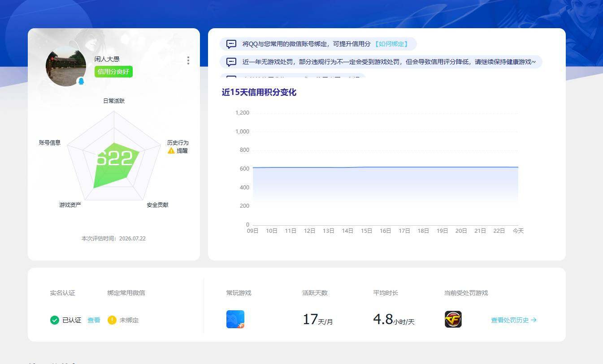Click the 日常活跃 radar label
The height and width of the screenshot is (364, 603).
[114, 101]
